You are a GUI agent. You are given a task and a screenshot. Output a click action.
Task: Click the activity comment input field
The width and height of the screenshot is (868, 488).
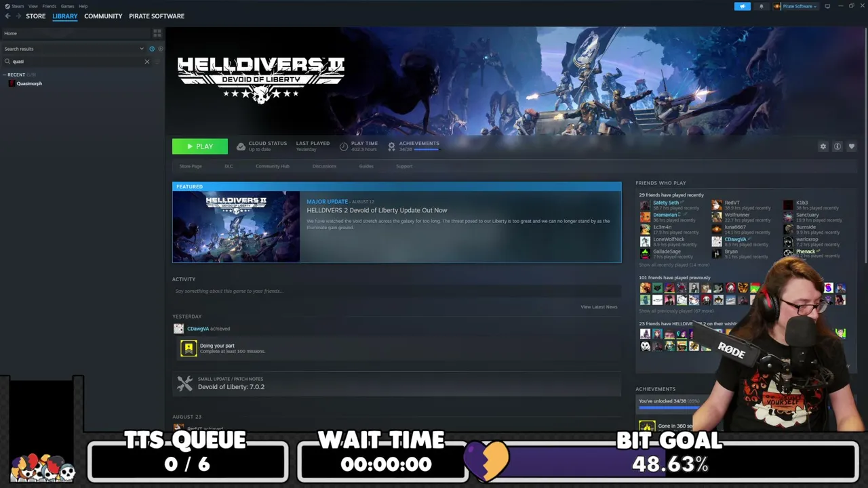click(x=397, y=291)
